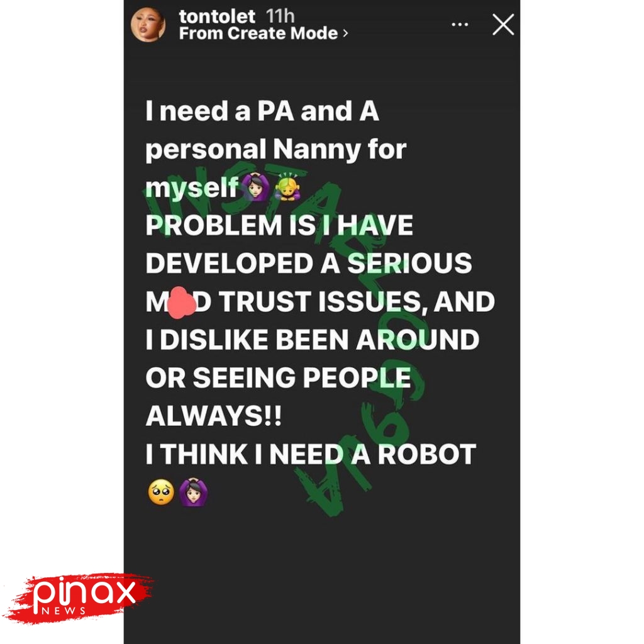This screenshot has height=644, width=644.
Task: Close the story with the X icon
Action: 503,25
